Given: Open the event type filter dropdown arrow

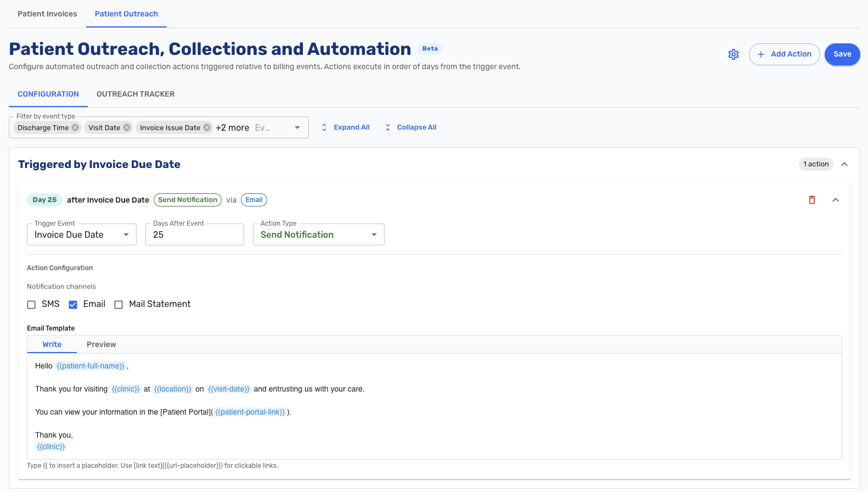Looking at the screenshot, I should coord(297,127).
